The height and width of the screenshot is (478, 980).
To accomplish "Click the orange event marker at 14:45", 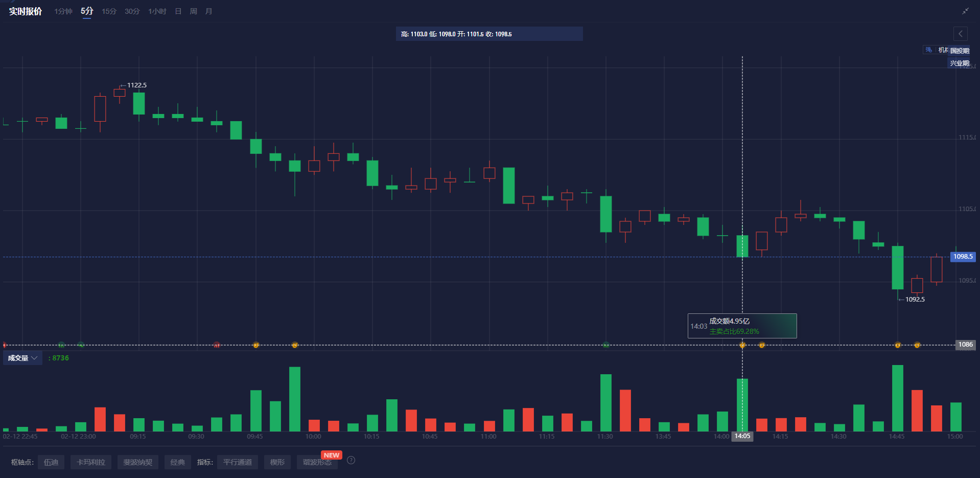I will (898, 345).
